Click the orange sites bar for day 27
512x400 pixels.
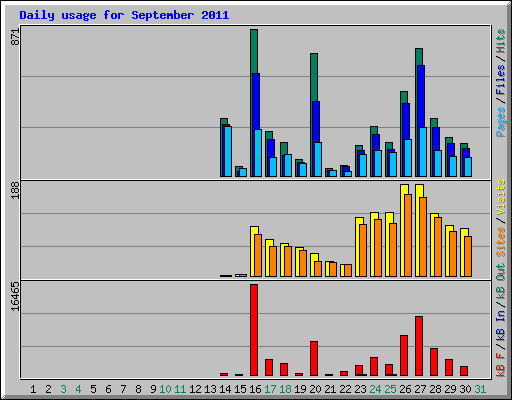(423, 237)
